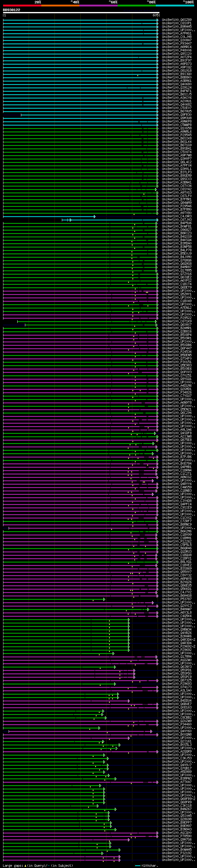
Task: Click the white query sequence bar
Action: [81, 12]
